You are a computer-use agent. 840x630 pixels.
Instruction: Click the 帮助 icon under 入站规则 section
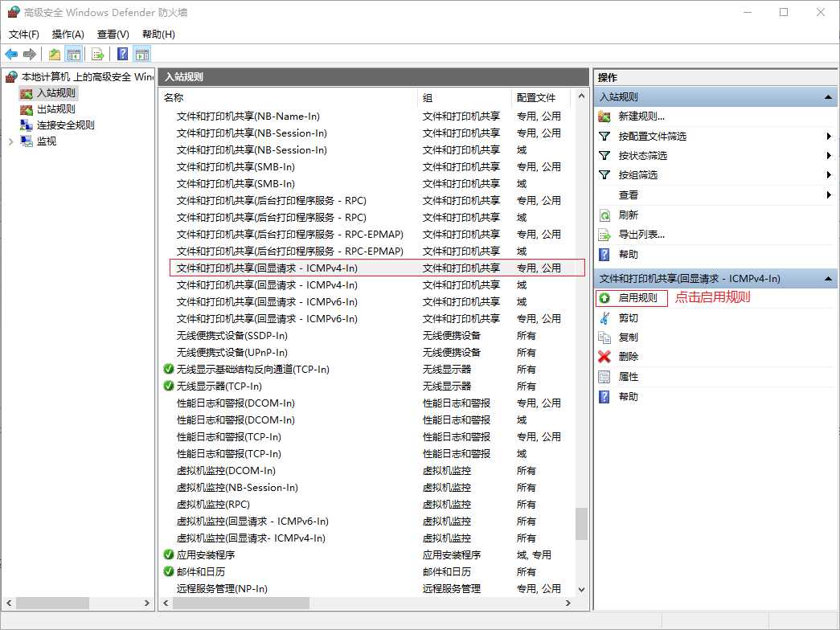pos(604,254)
